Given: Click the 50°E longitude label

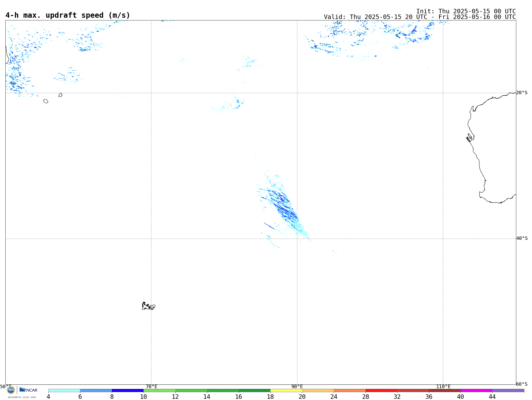Looking at the screenshot, I should 6,386.
